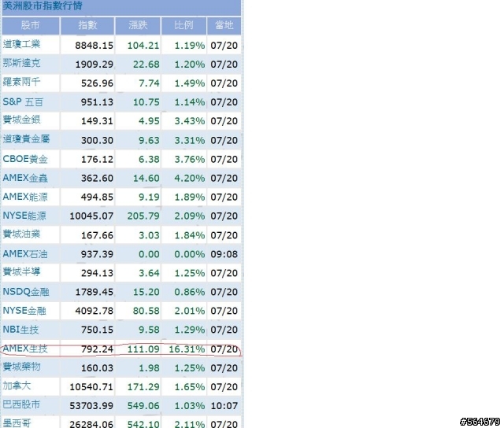Open the 道瓊貴金屬 index link

click(26, 139)
